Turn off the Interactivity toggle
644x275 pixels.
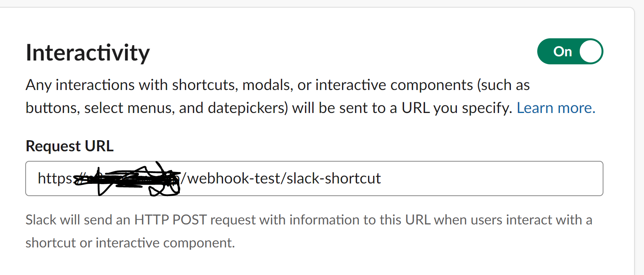[570, 51]
